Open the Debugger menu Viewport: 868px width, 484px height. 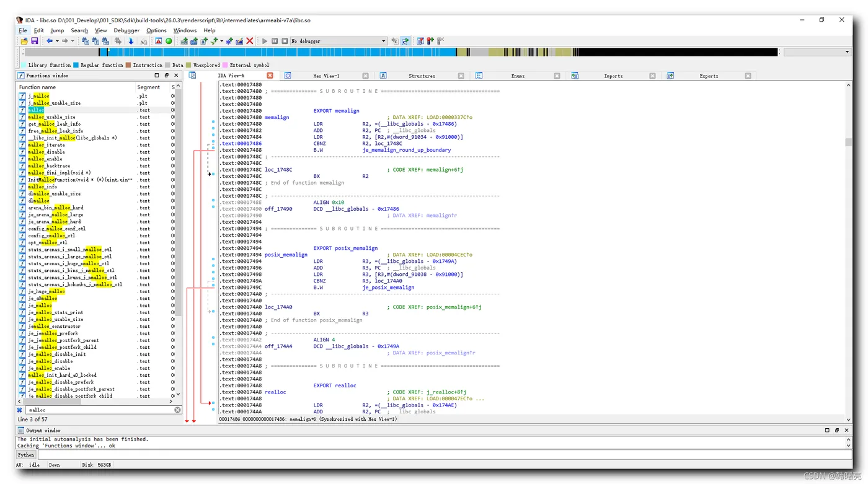coord(126,30)
